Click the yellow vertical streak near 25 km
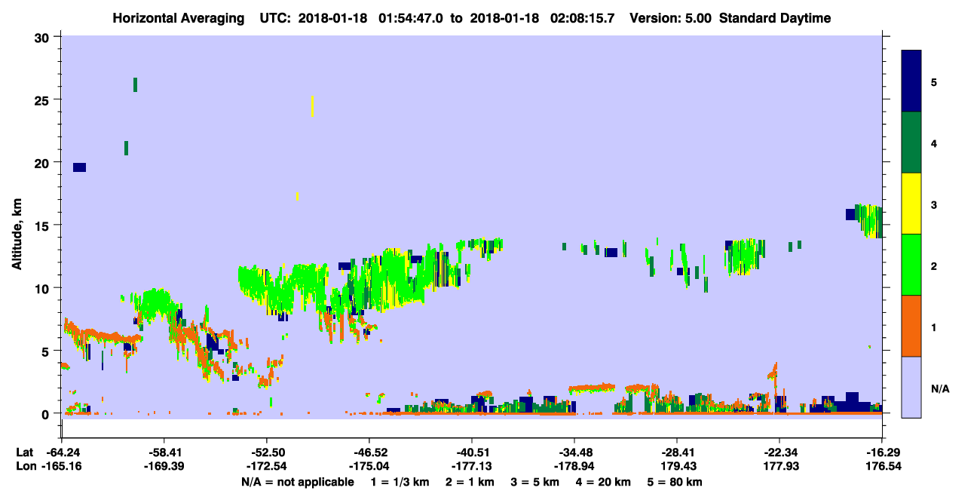Viewport: 980px width, 503px height. coord(312,106)
